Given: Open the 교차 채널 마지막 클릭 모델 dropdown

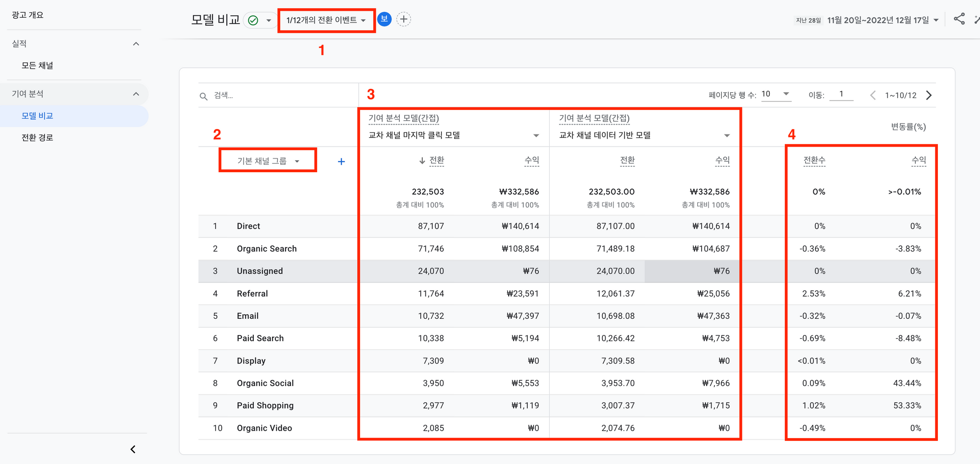Looking at the screenshot, I should pos(454,135).
